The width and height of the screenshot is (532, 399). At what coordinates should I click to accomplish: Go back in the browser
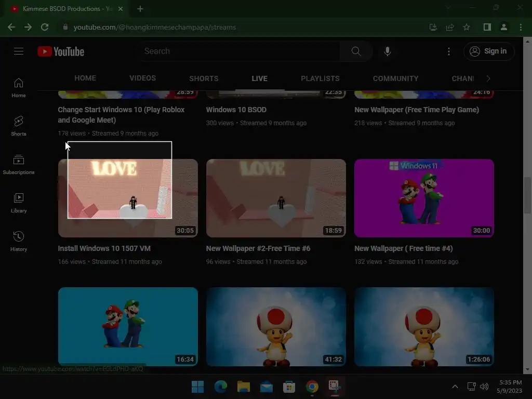(11, 27)
